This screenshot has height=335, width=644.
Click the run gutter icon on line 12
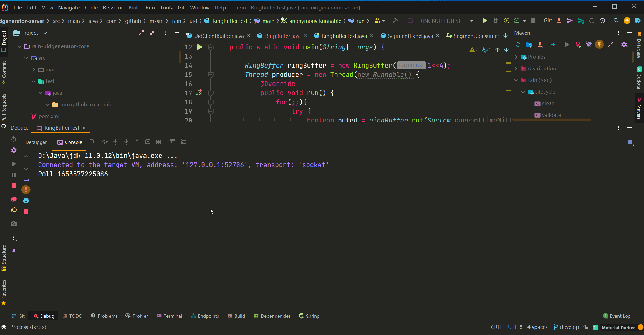tap(200, 47)
